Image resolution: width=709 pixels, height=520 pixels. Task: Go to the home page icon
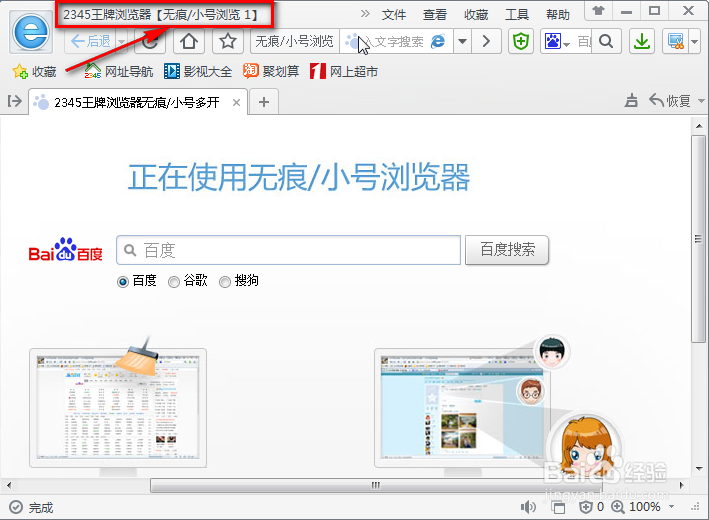pyautogui.click(x=189, y=42)
